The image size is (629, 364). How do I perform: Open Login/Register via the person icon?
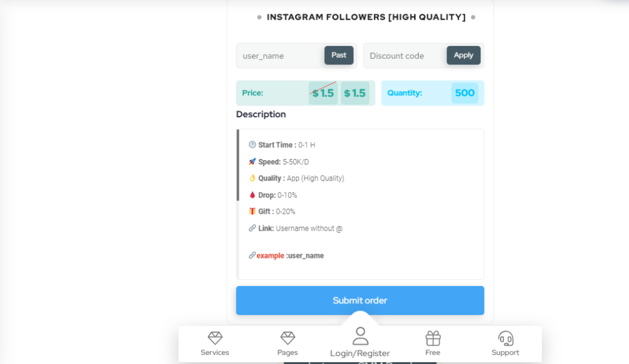coord(360,335)
